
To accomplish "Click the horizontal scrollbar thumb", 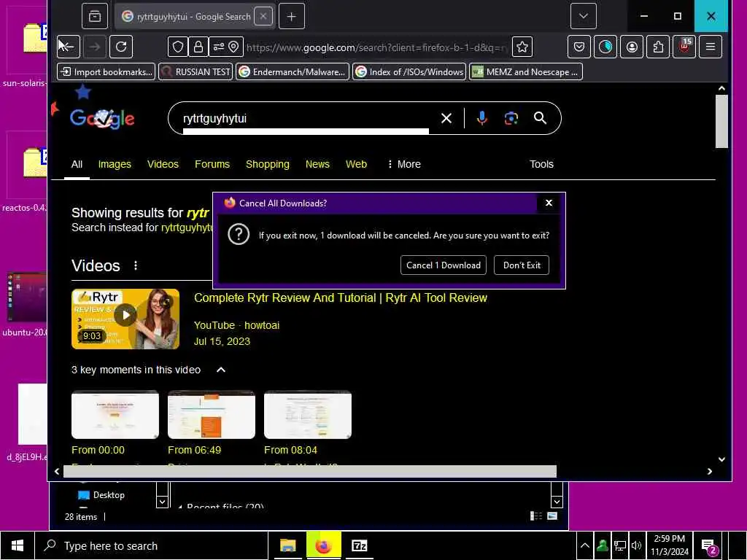I will click(309, 472).
